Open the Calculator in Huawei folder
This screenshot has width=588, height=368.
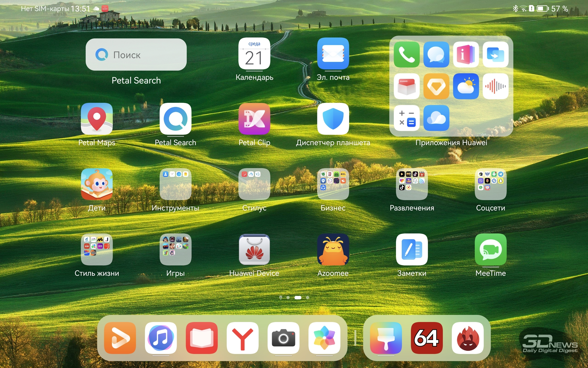[x=407, y=118]
